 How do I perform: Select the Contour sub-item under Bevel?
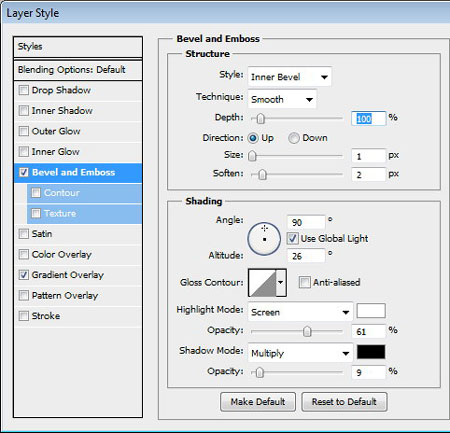click(x=84, y=193)
